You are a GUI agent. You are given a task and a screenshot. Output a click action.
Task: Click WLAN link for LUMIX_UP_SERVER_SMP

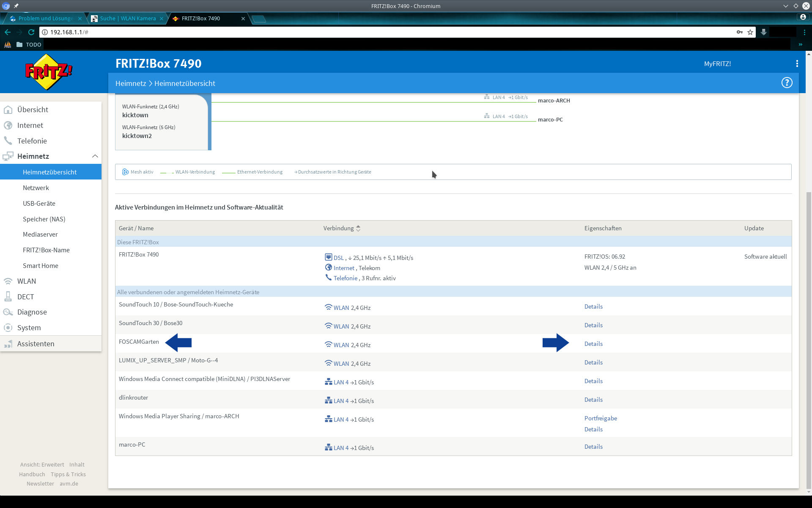(x=341, y=364)
